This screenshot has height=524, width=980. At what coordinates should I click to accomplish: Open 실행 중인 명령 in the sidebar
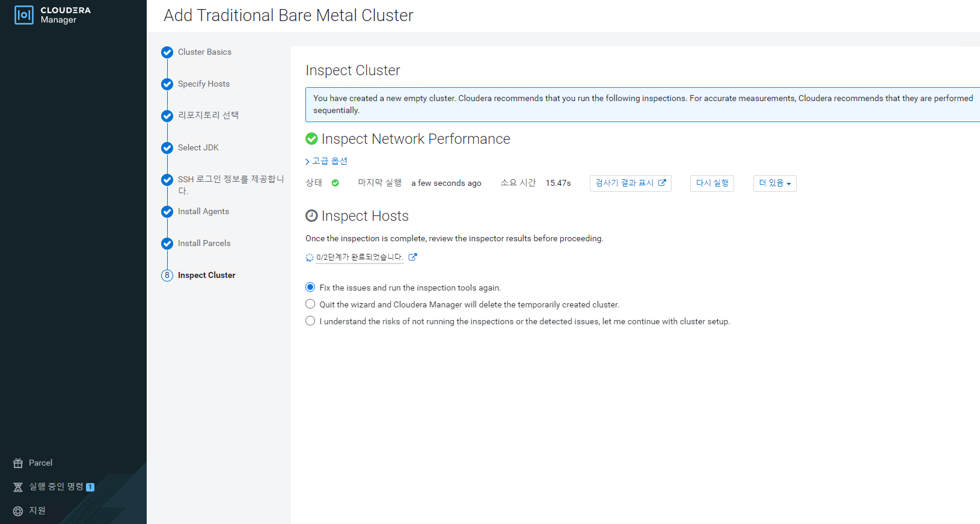coord(56,487)
